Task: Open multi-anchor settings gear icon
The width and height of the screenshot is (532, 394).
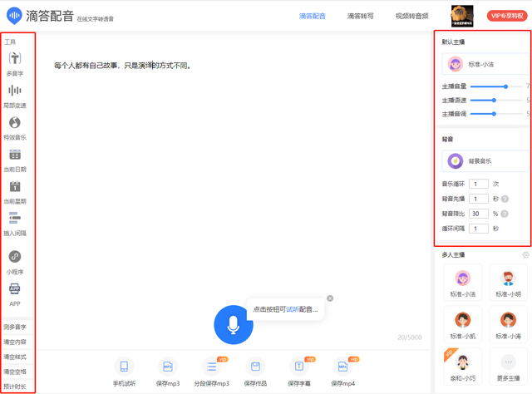Action: coord(525,254)
